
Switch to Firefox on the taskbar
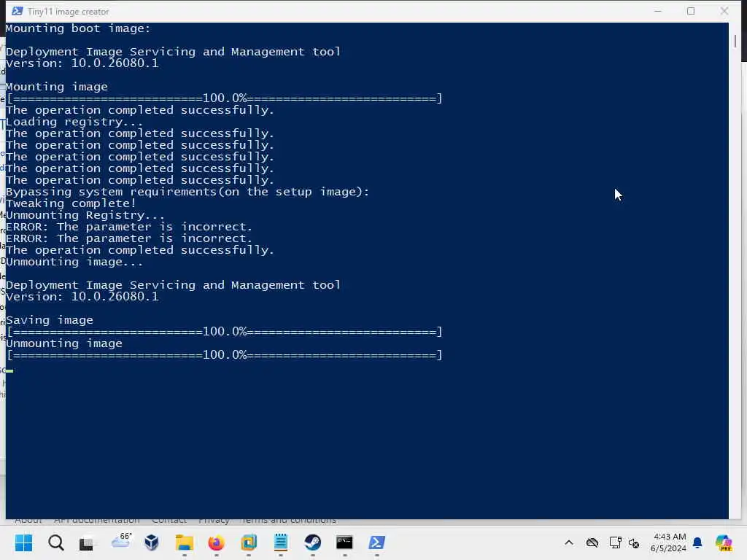pyautogui.click(x=216, y=542)
